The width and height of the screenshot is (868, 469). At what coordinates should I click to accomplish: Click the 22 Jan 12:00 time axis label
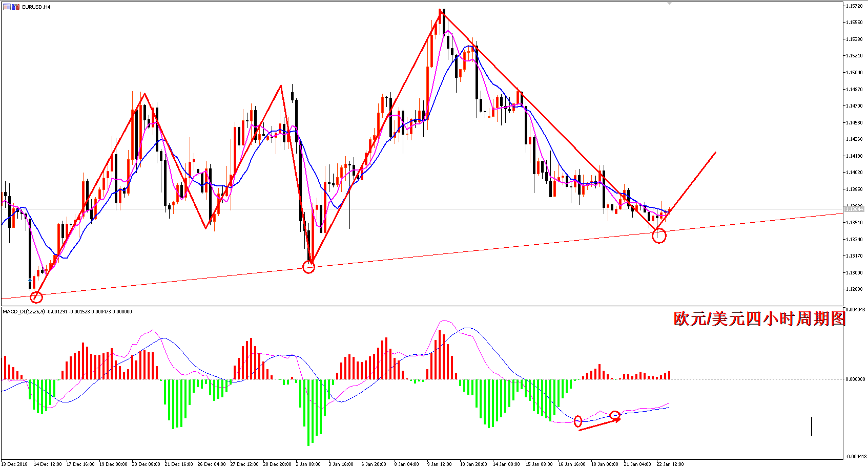(670, 464)
